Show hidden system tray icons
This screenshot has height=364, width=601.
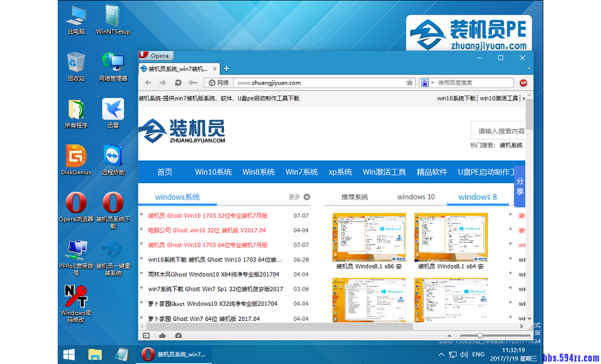click(x=442, y=354)
